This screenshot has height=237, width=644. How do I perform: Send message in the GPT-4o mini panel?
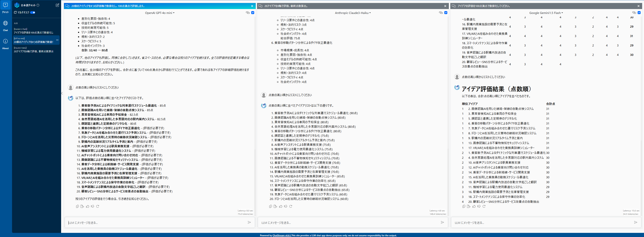pos(249,223)
